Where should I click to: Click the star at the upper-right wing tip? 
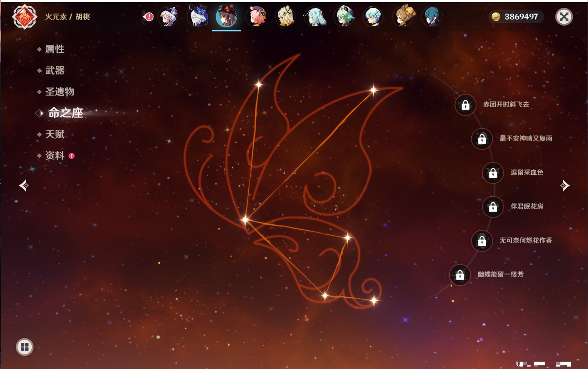coord(373,90)
